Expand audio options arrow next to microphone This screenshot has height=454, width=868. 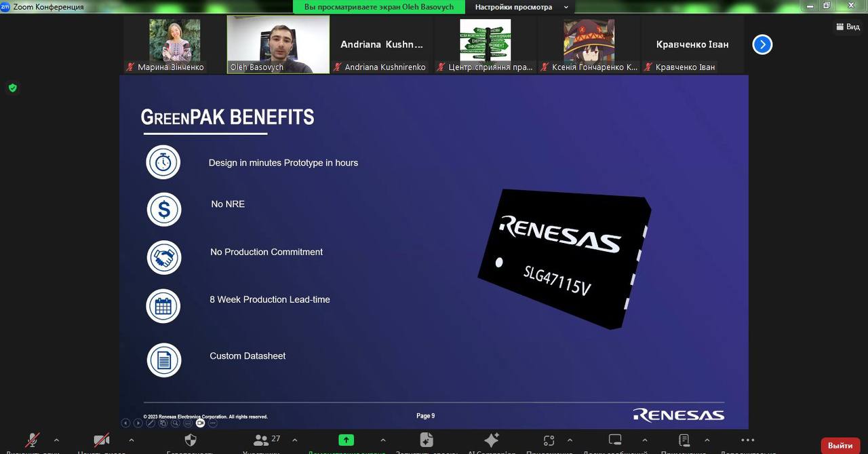56,440
